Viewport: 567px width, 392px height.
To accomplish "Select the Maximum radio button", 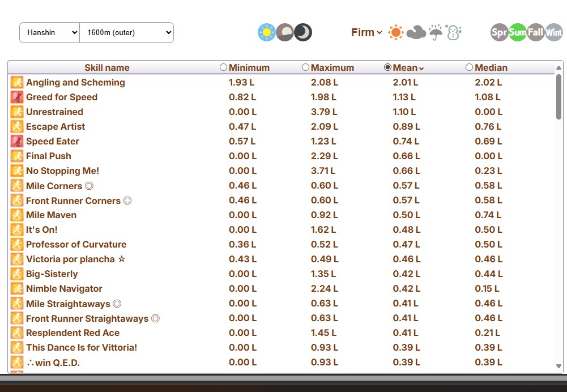I will tap(305, 67).
